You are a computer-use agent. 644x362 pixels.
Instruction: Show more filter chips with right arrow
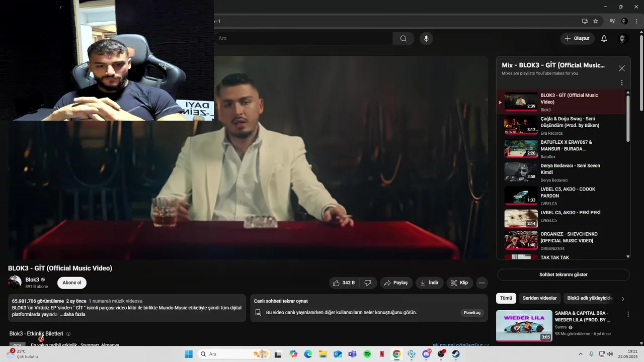point(622,299)
